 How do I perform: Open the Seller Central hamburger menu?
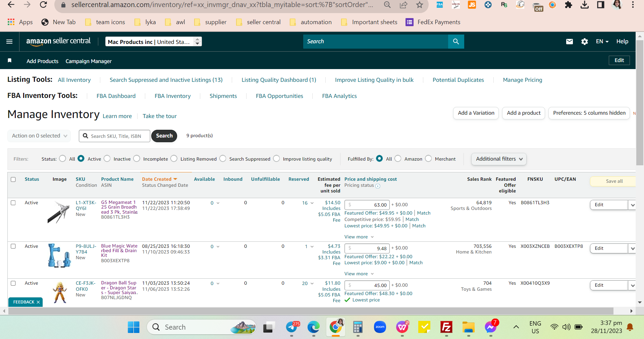point(9,42)
